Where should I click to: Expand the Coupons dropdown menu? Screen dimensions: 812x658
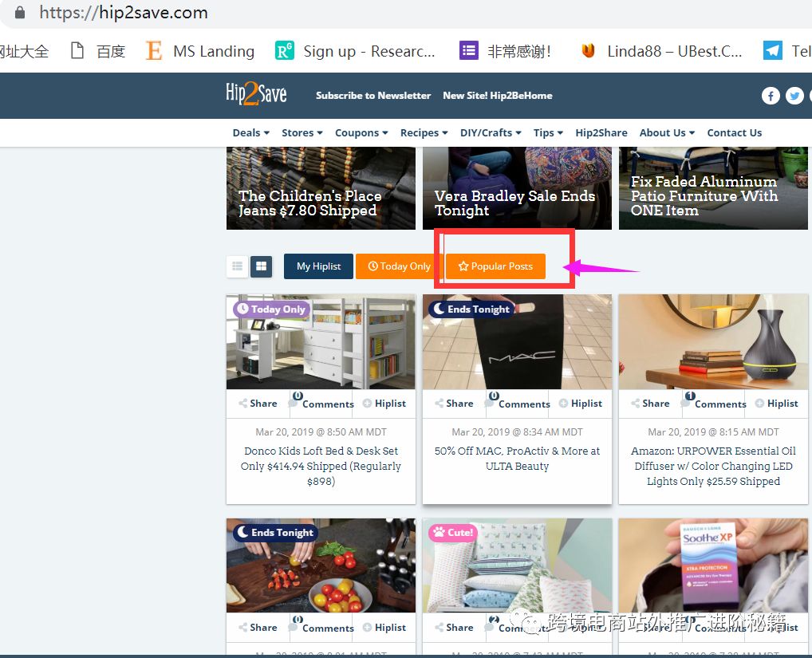361,132
